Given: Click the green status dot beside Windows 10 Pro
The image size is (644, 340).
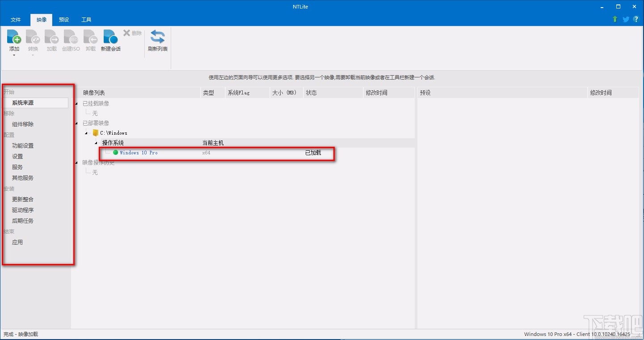Looking at the screenshot, I should tap(116, 153).
